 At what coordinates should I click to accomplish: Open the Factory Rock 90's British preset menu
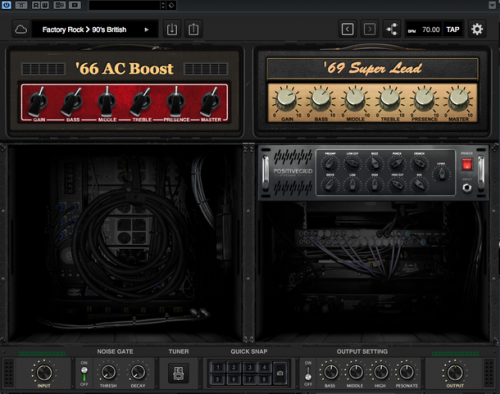pyautogui.click(x=95, y=30)
